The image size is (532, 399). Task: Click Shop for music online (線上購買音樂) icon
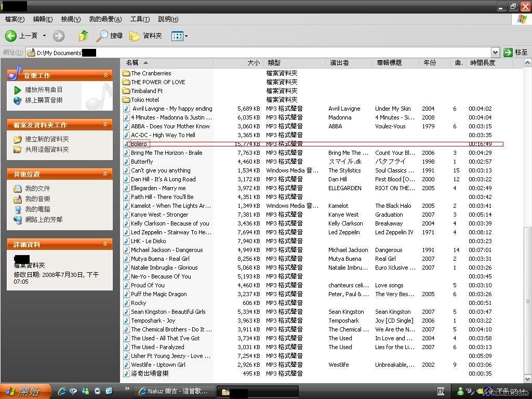(17, 100)
